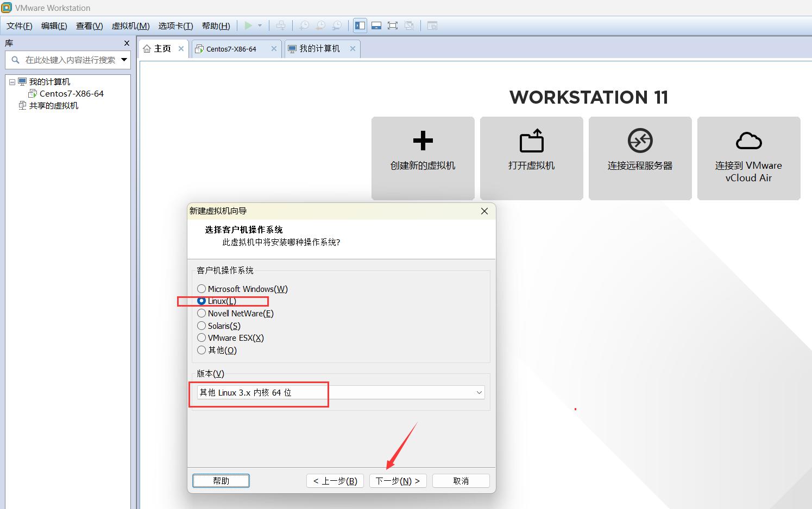This screenshot has height=509, width=812.
Task: Click the shared VMs icon in tree
Action: [x=22, y=105]
